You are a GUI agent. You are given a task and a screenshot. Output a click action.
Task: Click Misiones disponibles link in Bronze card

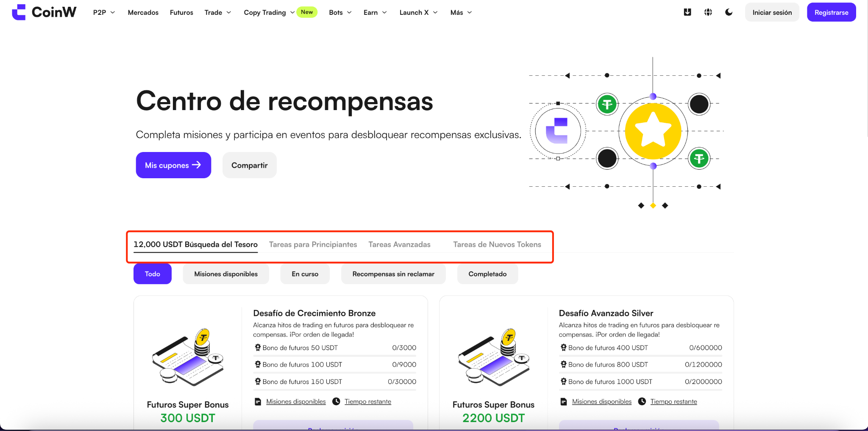click(296, 401)
